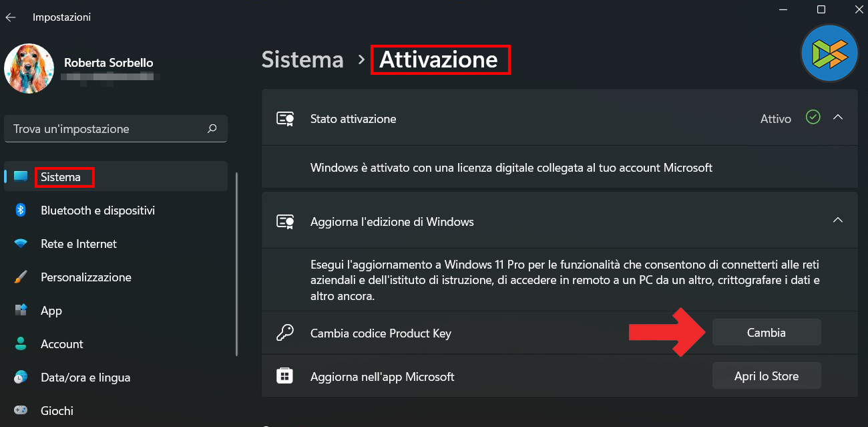Click the green Attivo checkmark icon
This screenshot has width=868, height=427.
(813, 118)
